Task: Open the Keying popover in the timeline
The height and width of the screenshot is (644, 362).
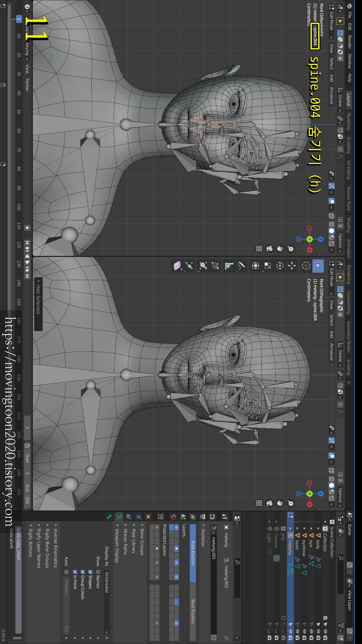Action: point(27,51)
